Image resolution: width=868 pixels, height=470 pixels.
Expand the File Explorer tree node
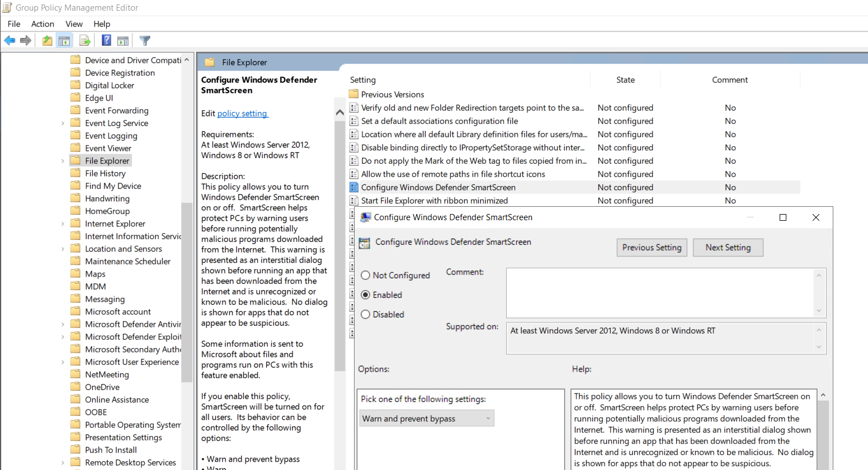point(63,160)
